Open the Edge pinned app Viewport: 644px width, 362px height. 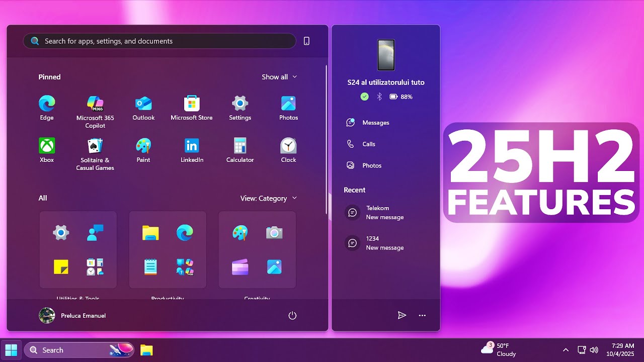click(x=47, y=108)
